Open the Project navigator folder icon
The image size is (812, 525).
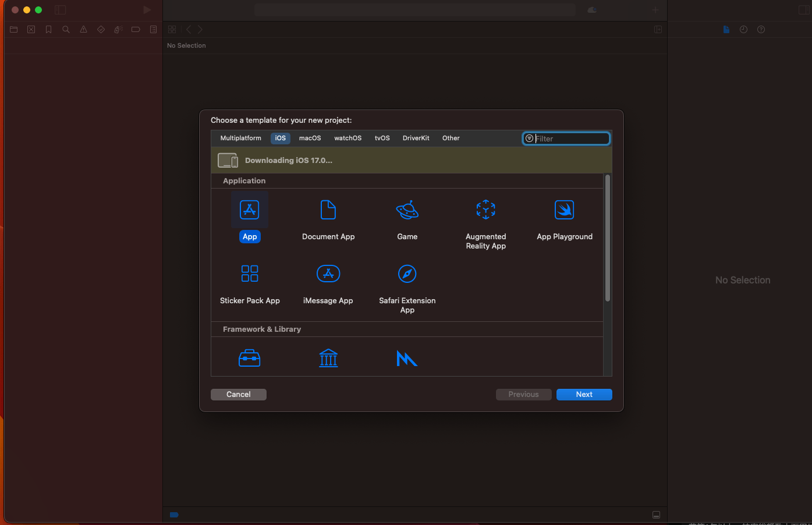[14, 30]
